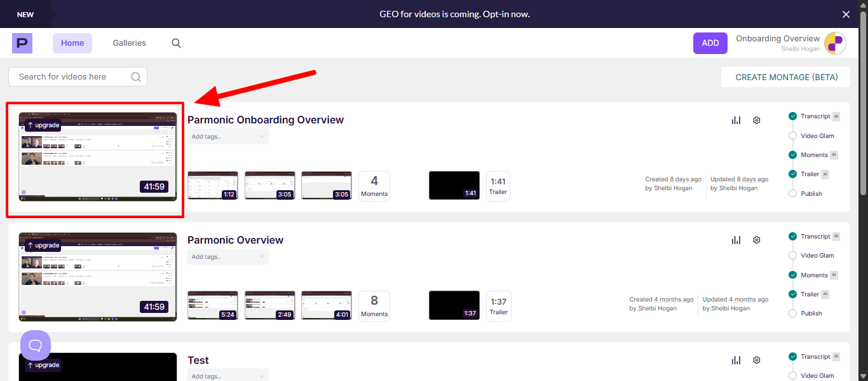Click upgrade badge on Parmonic Onboarding Overview thumbnail
868x381 pixels.
pyautogui.click(x=43, y=125)
